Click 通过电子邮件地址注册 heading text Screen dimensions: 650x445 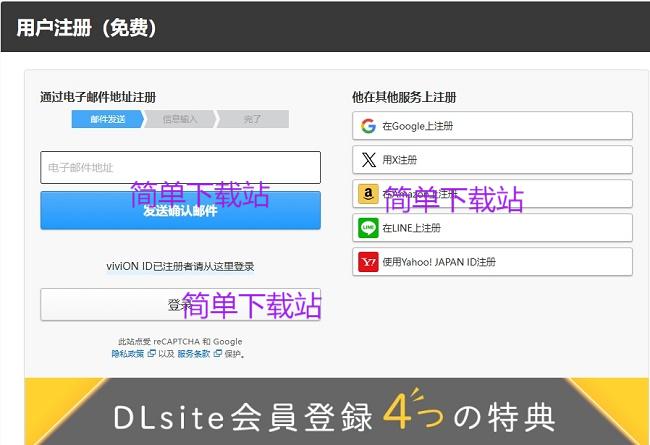[x=98, y=97]
